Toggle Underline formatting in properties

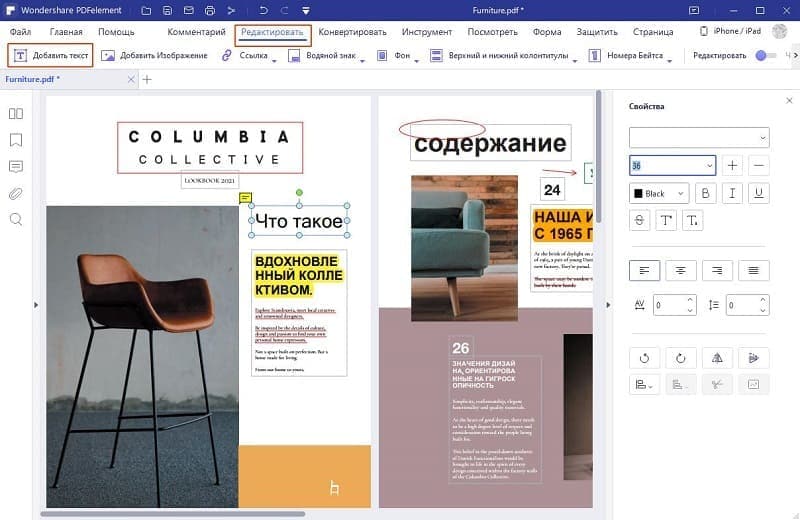(759, 193)
